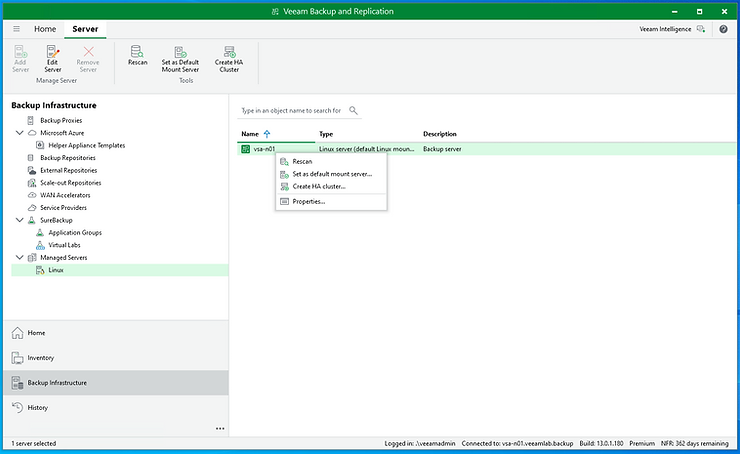740x454 pixels.
Task: Select Backup Proxies in tree
Action: [61, 120]
